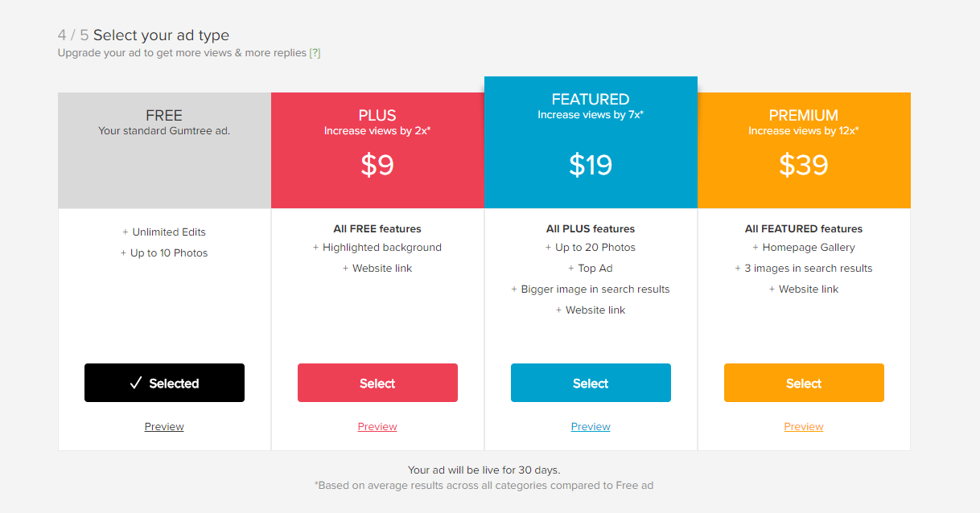Click the blue FEATURED $19 header

591,142
